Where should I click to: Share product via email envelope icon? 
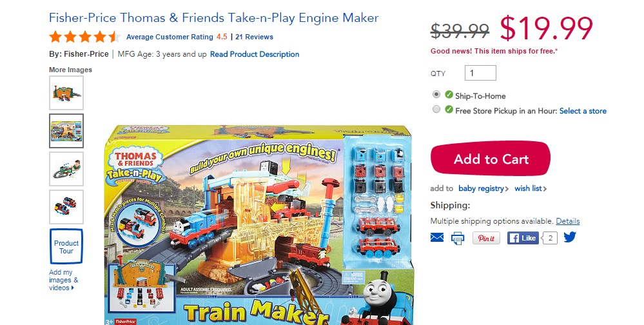[437, 237]
